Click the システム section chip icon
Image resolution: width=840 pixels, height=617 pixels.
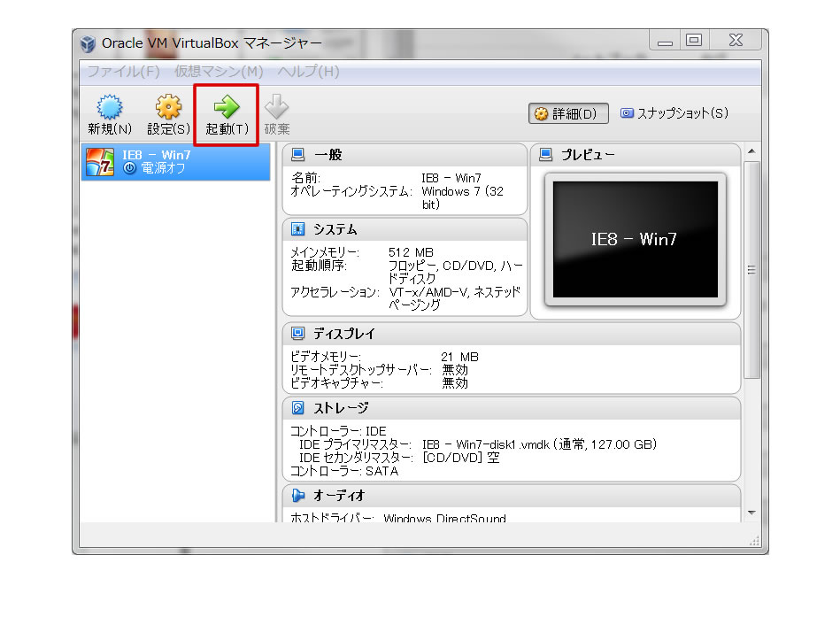coord(298,229)
